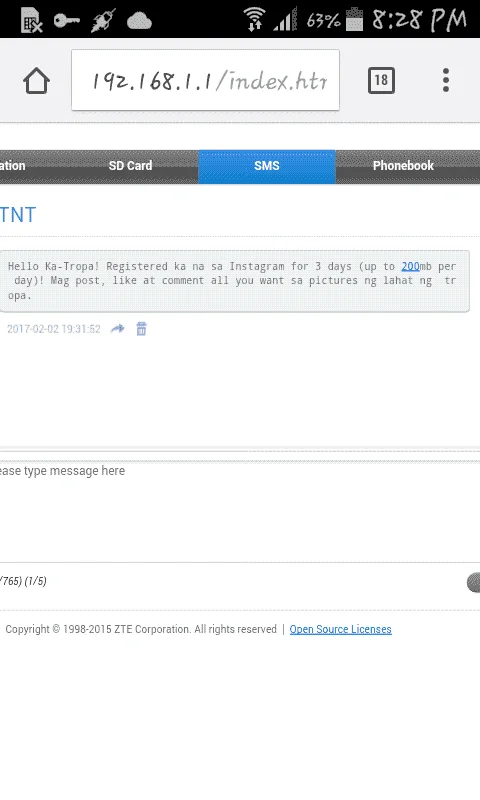Open the Phonebook tab
480x800 pixels.
point(403,166)
